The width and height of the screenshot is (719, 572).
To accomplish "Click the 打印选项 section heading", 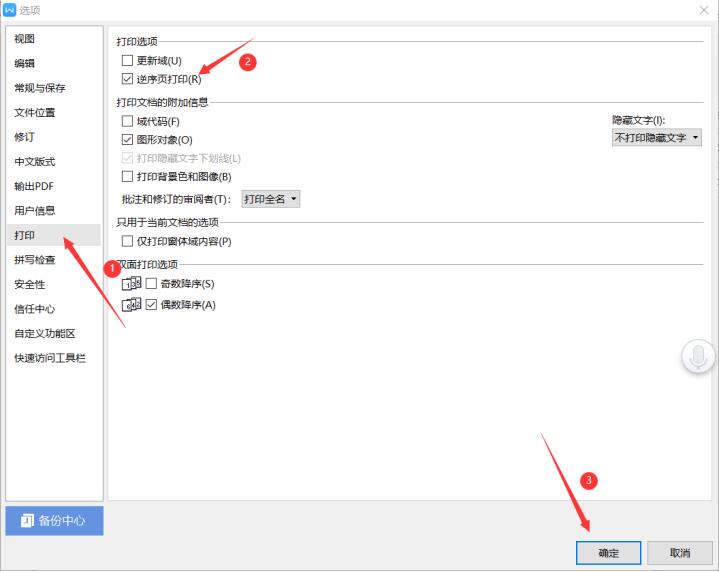I will pyautogui.click(x=137, y=41).
